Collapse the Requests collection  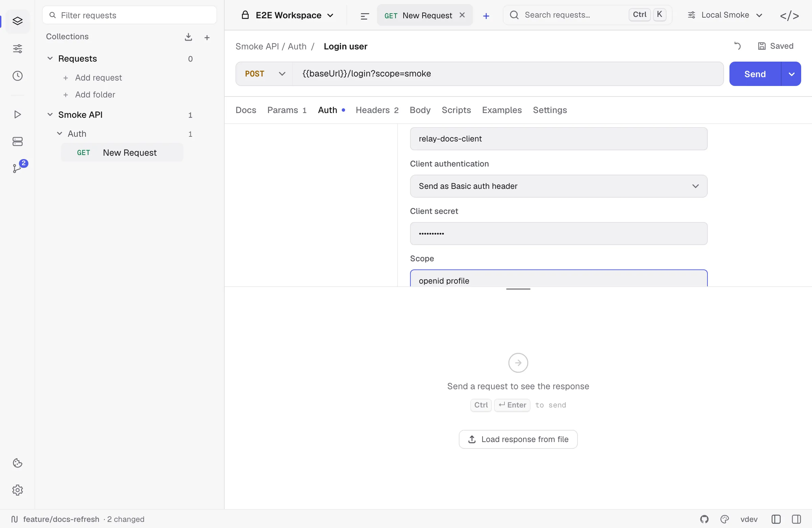click(x=50, y=58)
